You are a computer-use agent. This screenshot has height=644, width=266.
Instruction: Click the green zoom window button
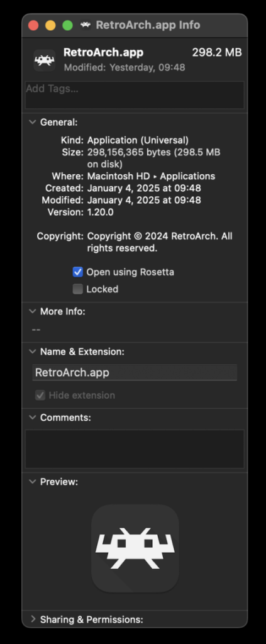[x=68, y=25]
